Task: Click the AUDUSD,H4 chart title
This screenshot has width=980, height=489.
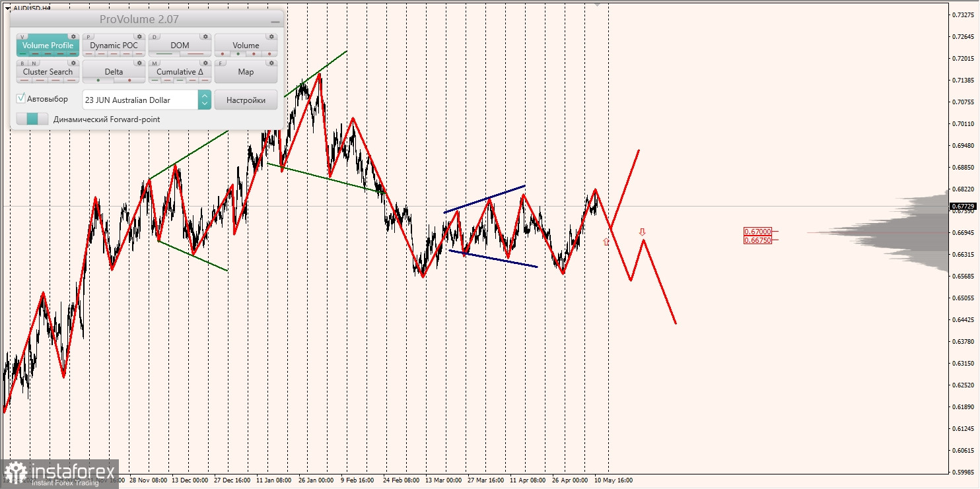Action: coord(32,9)
